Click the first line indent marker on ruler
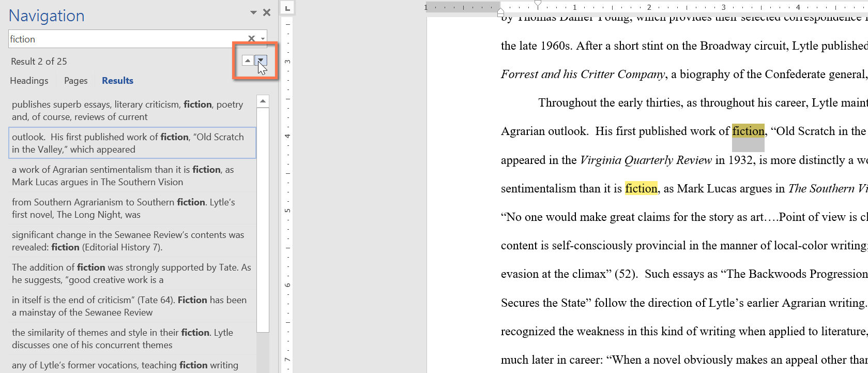Screen dimensions: 868x373 pos(538,4)
